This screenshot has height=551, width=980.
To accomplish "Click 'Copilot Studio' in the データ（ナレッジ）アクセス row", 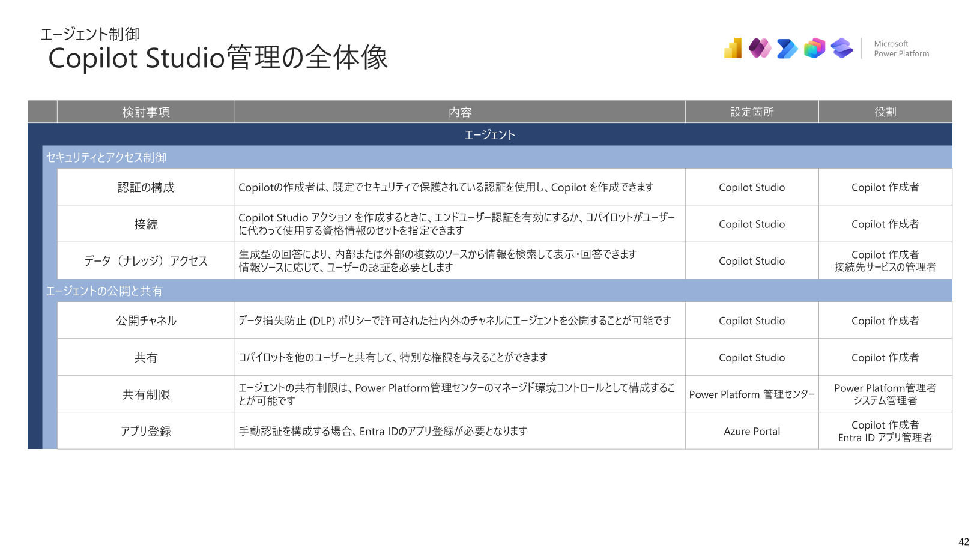I will click(752, 260).
